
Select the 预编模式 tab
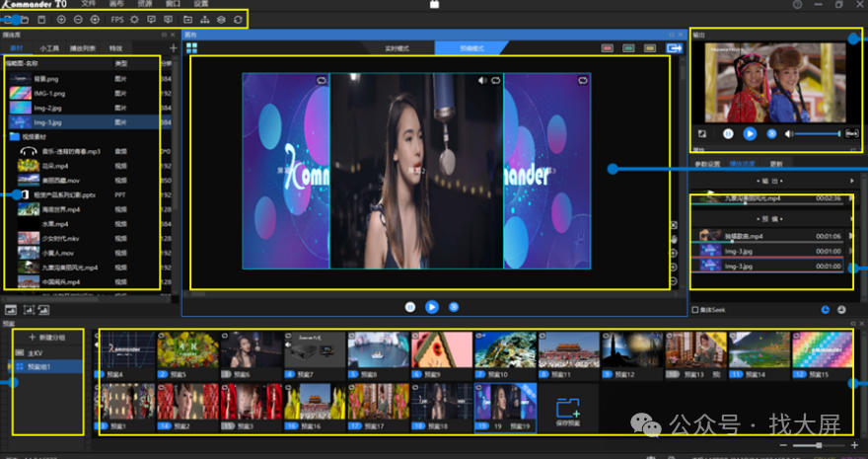tap(471, 48)
